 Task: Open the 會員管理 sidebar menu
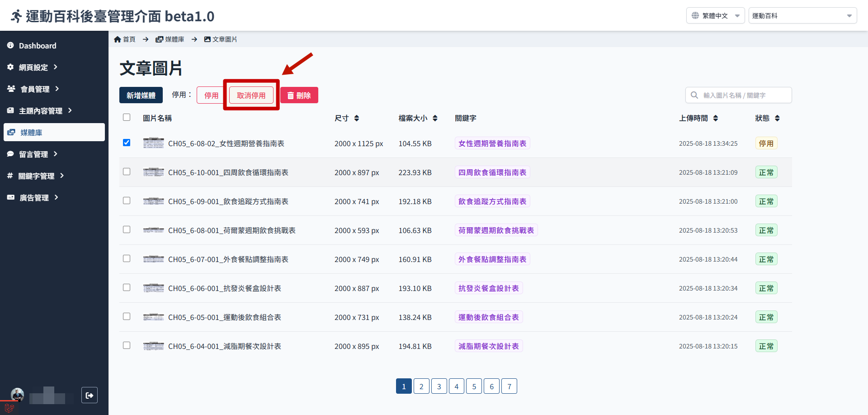coord(54,89)
